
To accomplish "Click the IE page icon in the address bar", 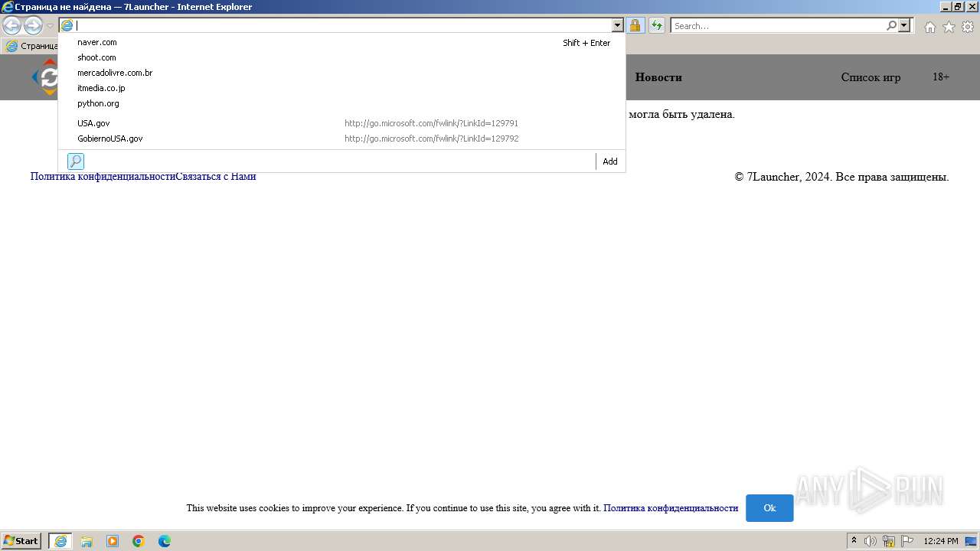I will click(67, 25).
